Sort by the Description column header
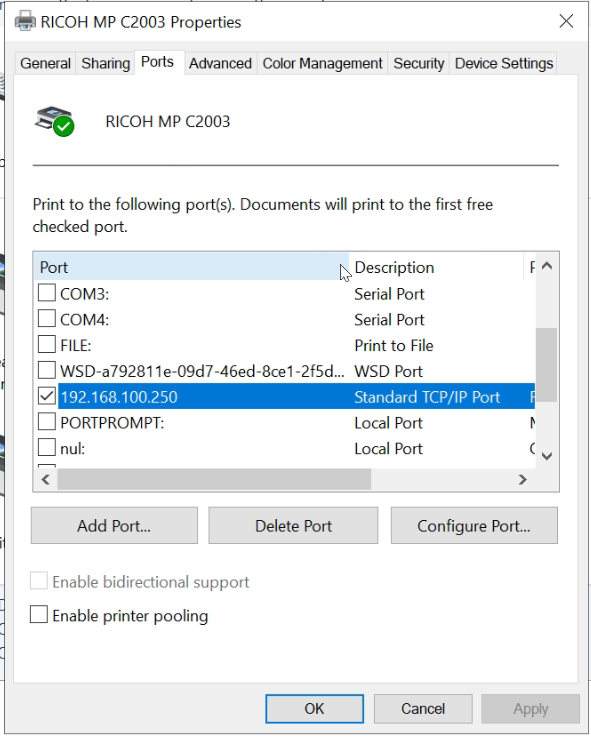Image resolution: width=591 pixels, height=737 pixels. [x=436, y=267]
